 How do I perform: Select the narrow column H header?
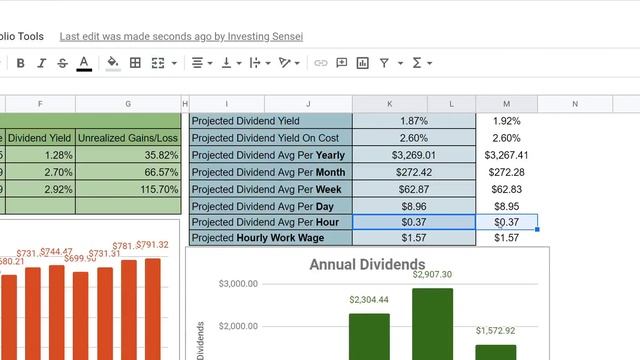tap(185, 104)
